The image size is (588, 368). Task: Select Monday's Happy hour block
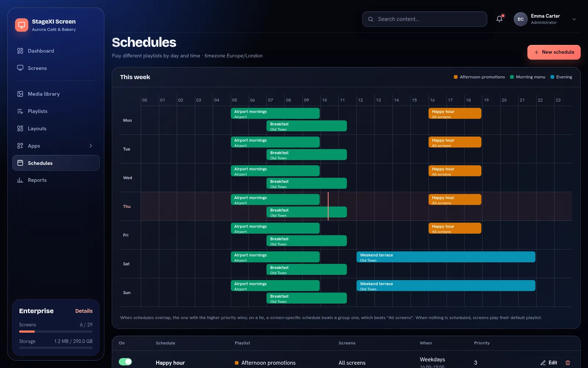pyautogui.click(x=455, y=113)
